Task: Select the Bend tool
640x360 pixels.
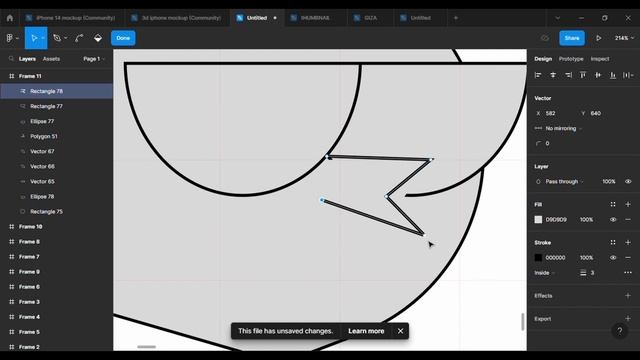Action: (x=79, y=38)
